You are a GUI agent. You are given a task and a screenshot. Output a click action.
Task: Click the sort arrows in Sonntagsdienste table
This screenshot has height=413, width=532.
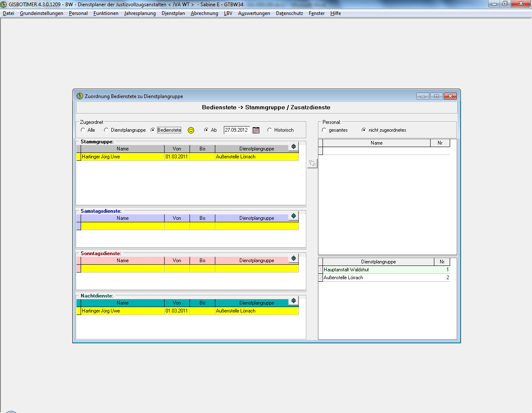coord(293,258)
